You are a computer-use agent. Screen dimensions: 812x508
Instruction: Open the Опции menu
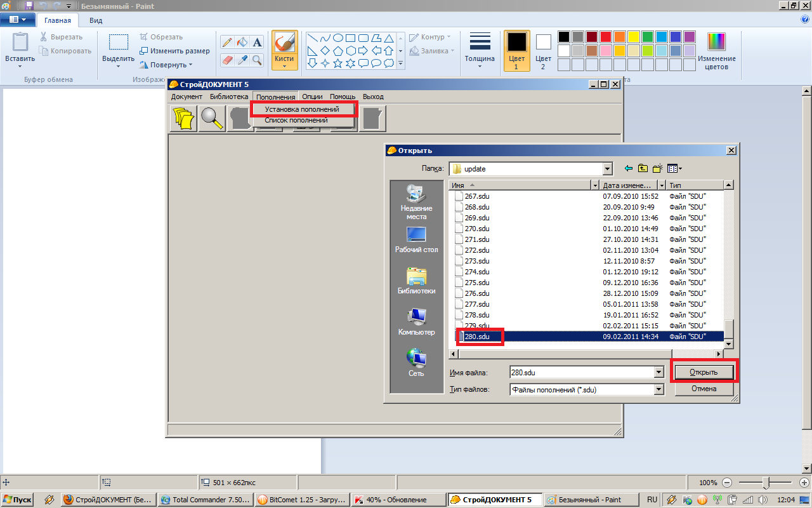(x=312, y=97)
